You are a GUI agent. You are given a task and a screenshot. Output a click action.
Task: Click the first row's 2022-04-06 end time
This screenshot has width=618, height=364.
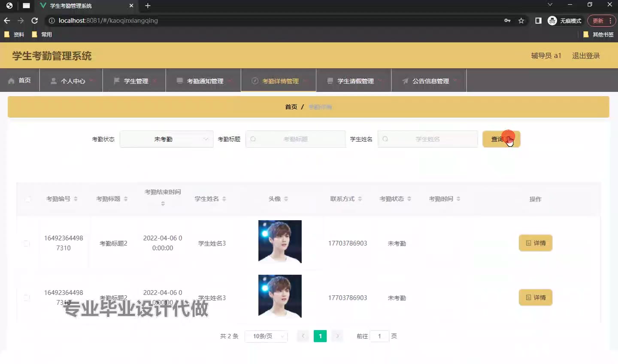(x=163, y=243)
